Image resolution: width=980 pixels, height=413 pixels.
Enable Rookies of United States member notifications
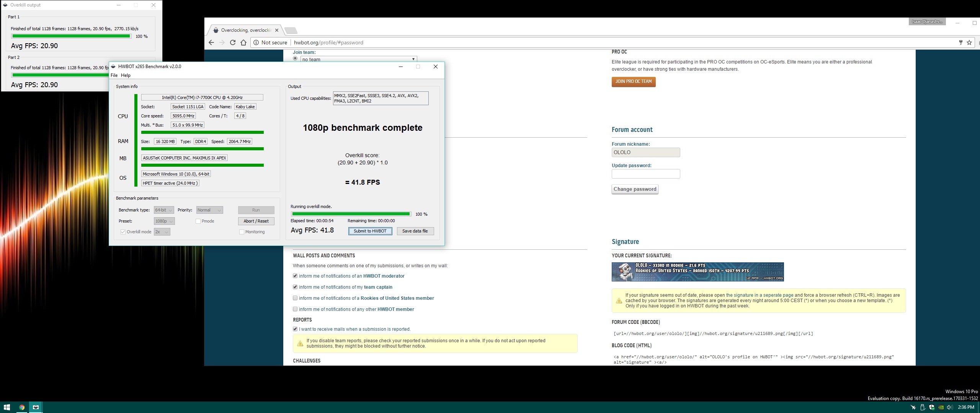[x=295, y=298]
